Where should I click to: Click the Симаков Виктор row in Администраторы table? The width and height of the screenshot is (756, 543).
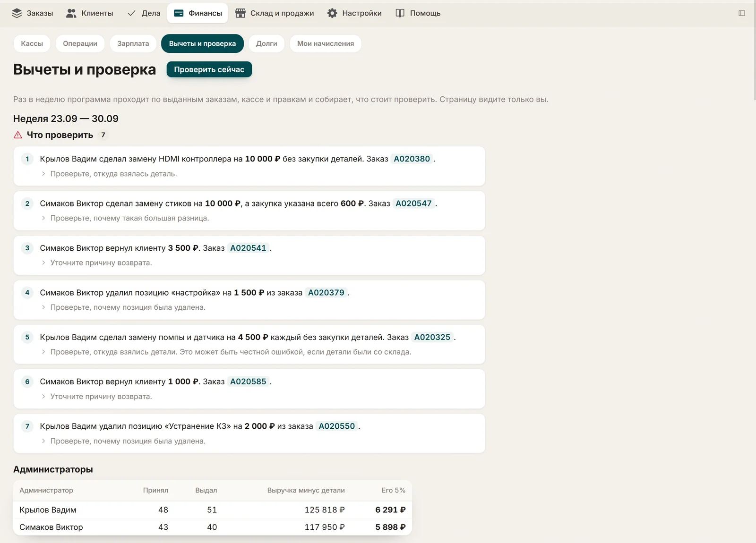(213, 527)
